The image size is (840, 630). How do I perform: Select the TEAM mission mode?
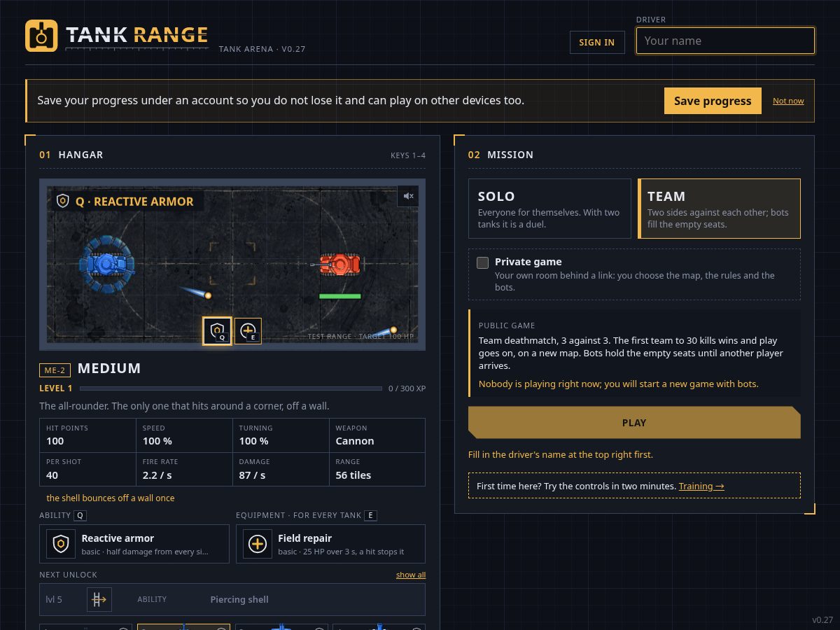click(x=719, y=209)
